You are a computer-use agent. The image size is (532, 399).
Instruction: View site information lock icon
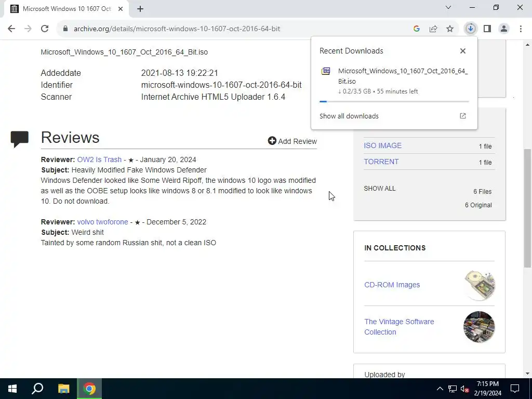(65, 29)
